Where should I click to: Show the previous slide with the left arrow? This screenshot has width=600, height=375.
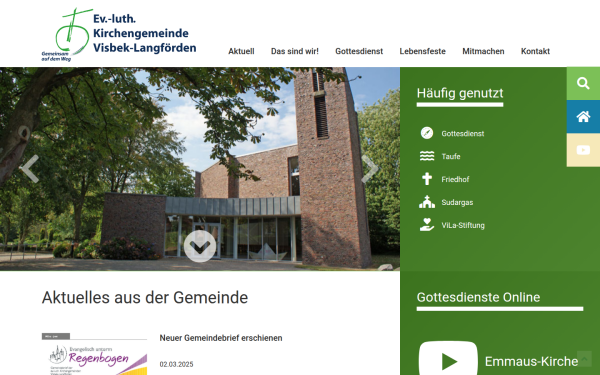[x=29, y=169]
